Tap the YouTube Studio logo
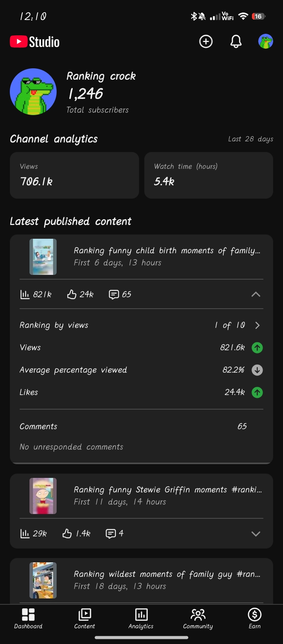The image size is (283, 644). 35,42
